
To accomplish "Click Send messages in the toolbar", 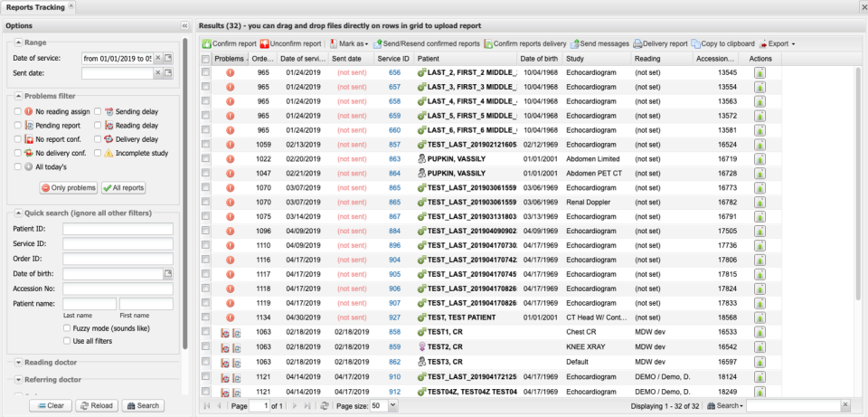I will pyautogui.click(x=599, y=43).
